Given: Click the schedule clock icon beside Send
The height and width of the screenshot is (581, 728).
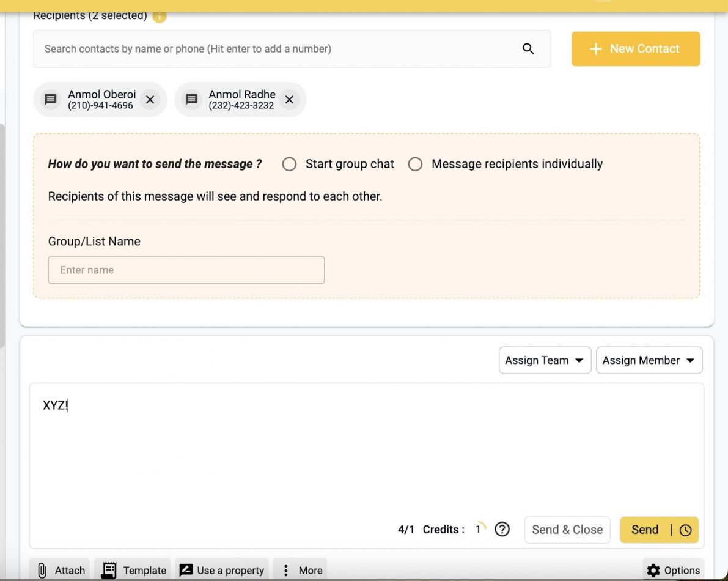Looking at the screenshot, I should point(686,530).
